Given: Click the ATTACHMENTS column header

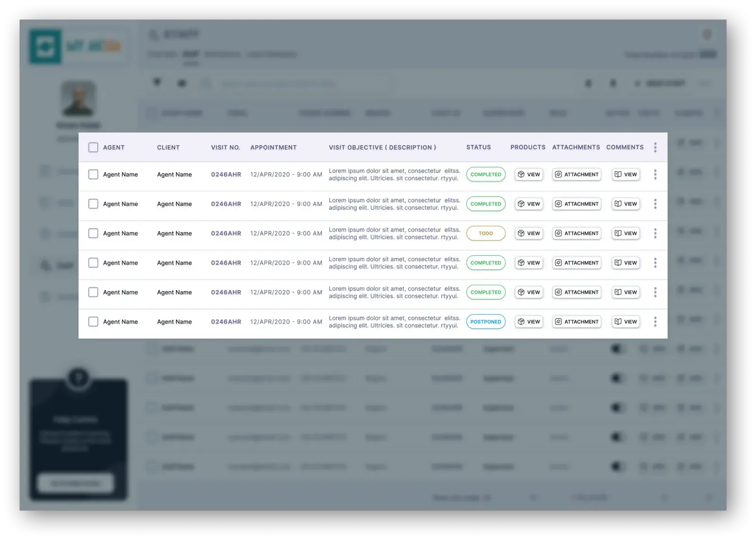Looking at the screenshot, I should [576, 147].
